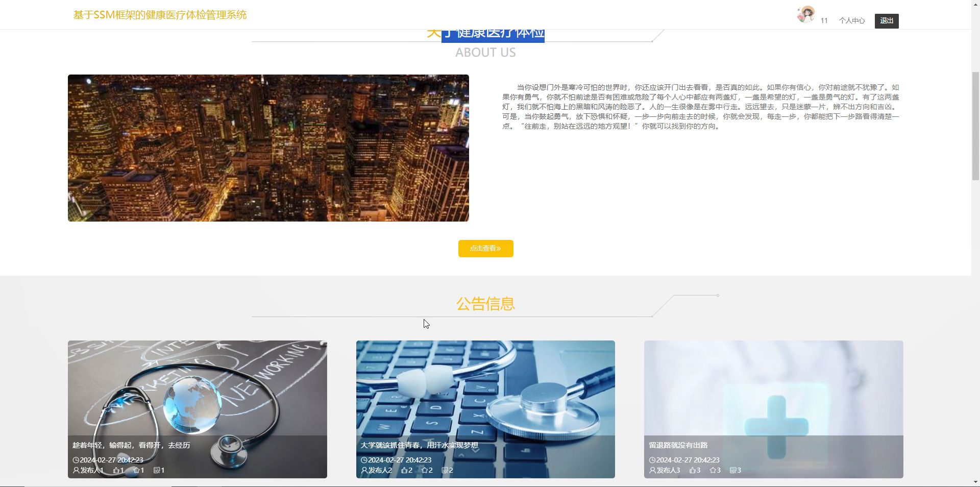Click the like icon on "趁着年轻" announcement

[116, 470]
